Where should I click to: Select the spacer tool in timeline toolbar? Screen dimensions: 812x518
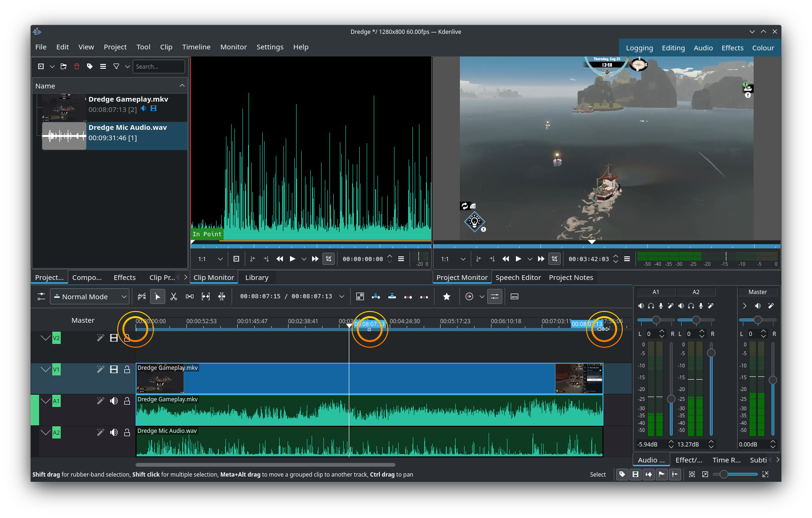(190, 296)
